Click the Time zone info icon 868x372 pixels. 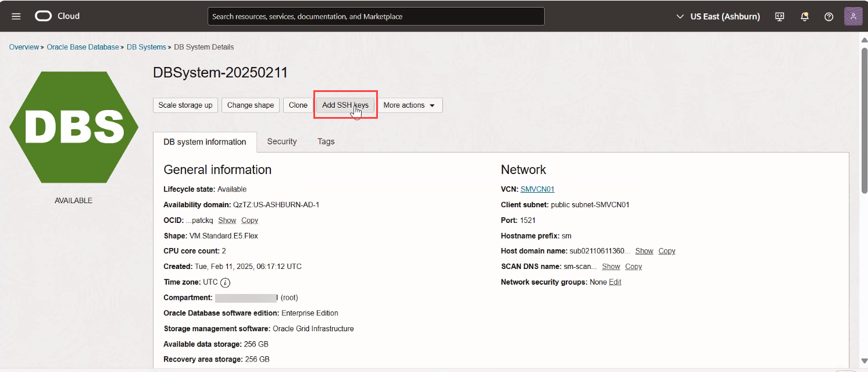tap(226, 282)
